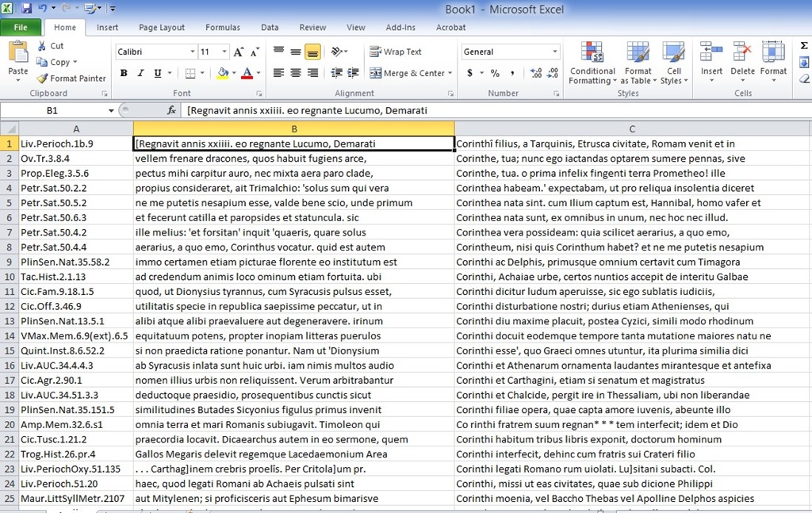Click the Cut scissors icon
Viewport: 812px width, 513px height.
[43, 46]
